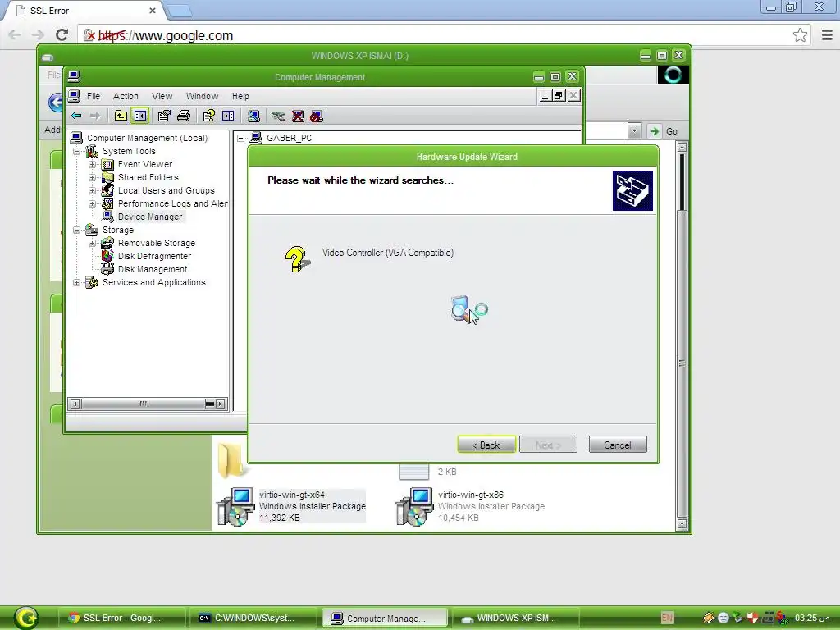Click the Explorer Back button icon
This screenshot has width=840, height=630.
[x=57, y=102]
